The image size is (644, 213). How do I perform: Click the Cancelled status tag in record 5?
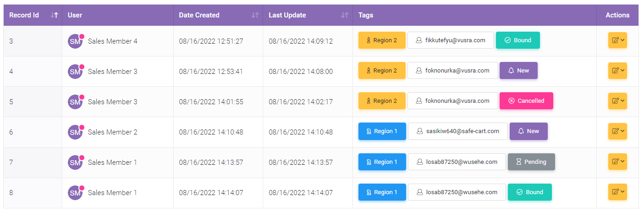click(x=526, y=101)
